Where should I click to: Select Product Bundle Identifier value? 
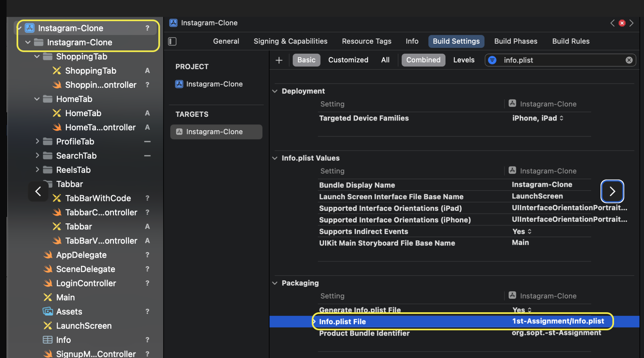tap(556, 333)
